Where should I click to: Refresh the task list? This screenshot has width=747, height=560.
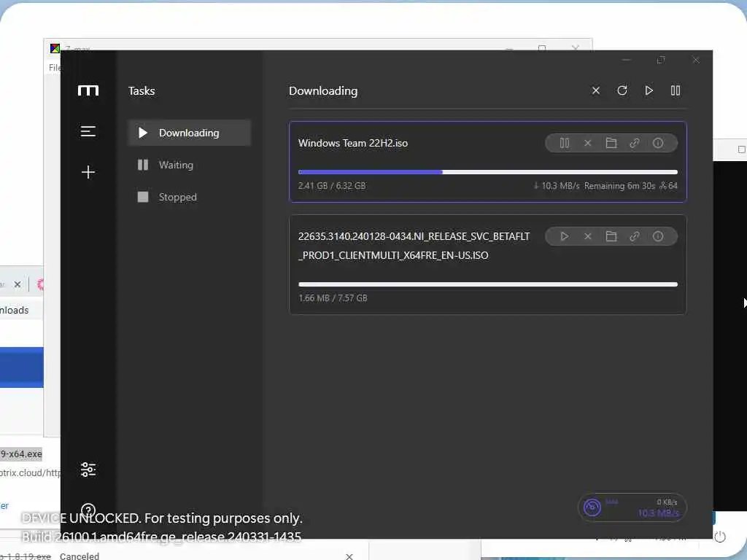coord(622,90)
